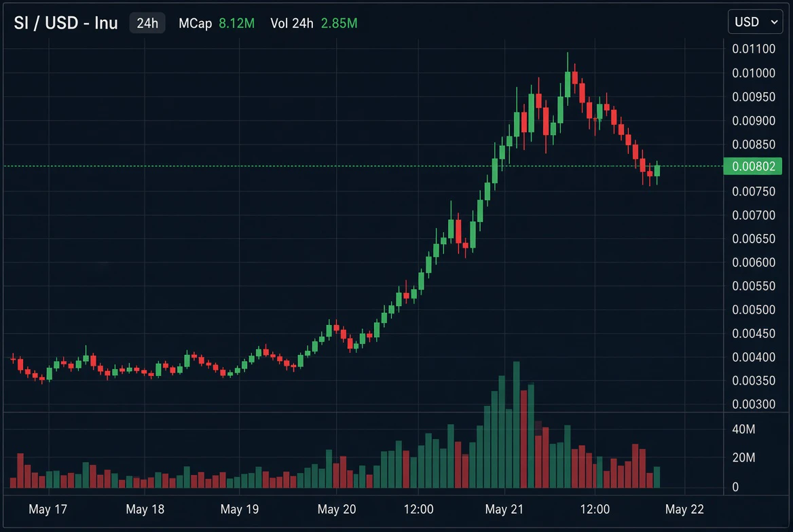Click the current price label 0.00802
The height and width of the screenshot is (532, 793).
[752, 166]
